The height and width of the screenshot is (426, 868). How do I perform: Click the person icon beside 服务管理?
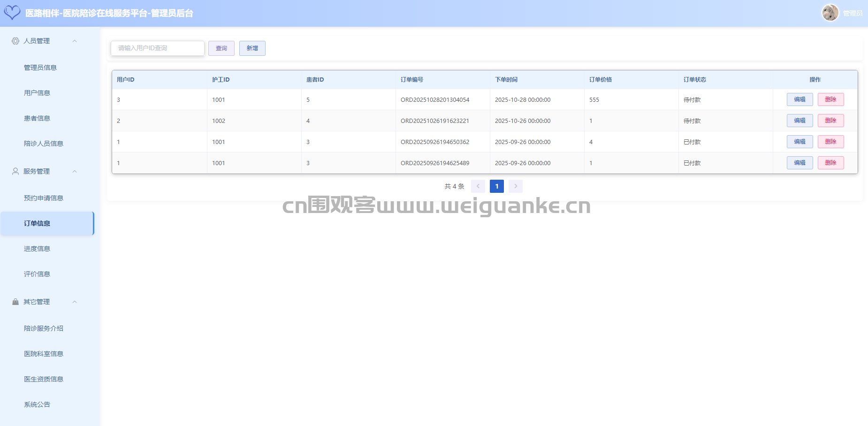pyautogui.click(x=15, y=171)
